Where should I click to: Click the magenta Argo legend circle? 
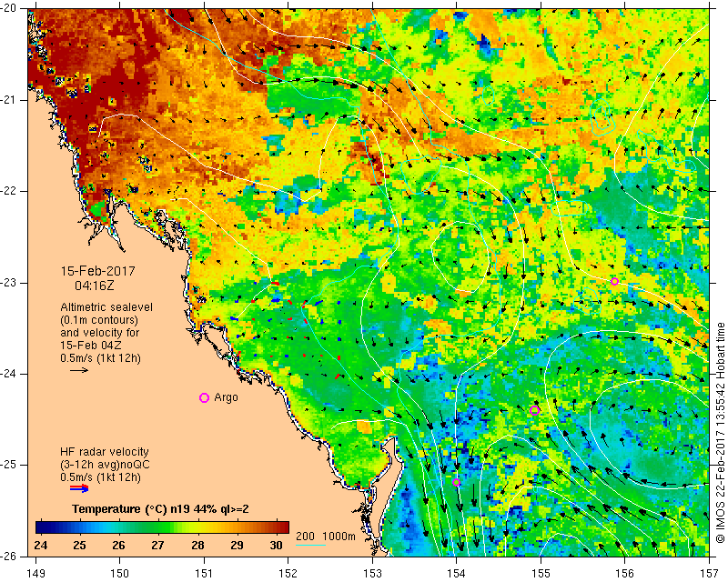204,397
